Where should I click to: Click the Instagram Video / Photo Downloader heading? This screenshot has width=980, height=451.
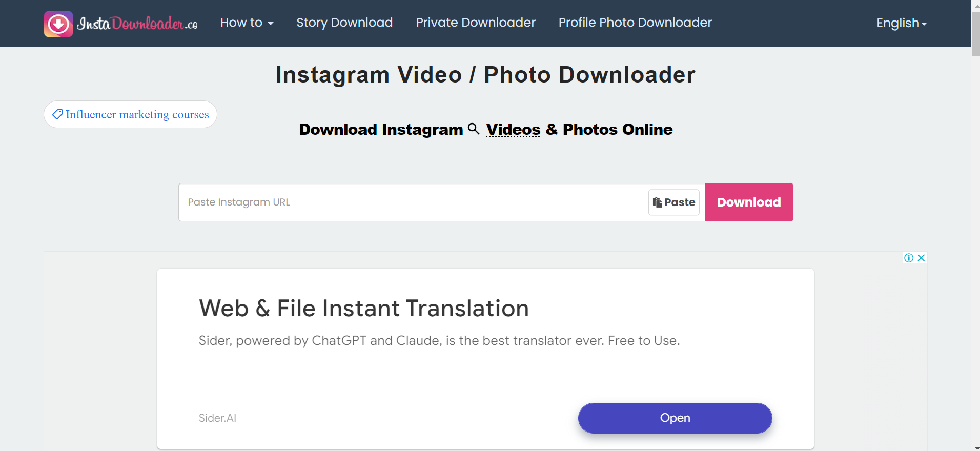coord(485,75)
